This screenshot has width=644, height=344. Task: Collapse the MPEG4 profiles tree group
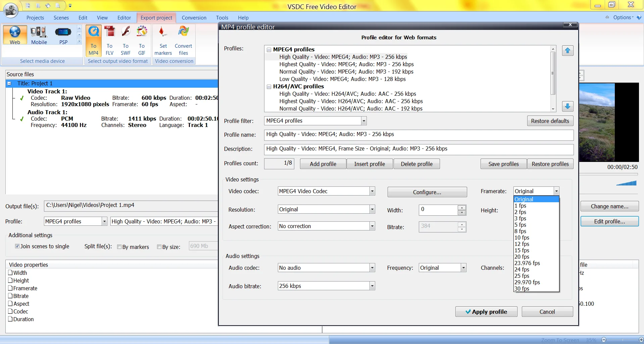[269, 50]
